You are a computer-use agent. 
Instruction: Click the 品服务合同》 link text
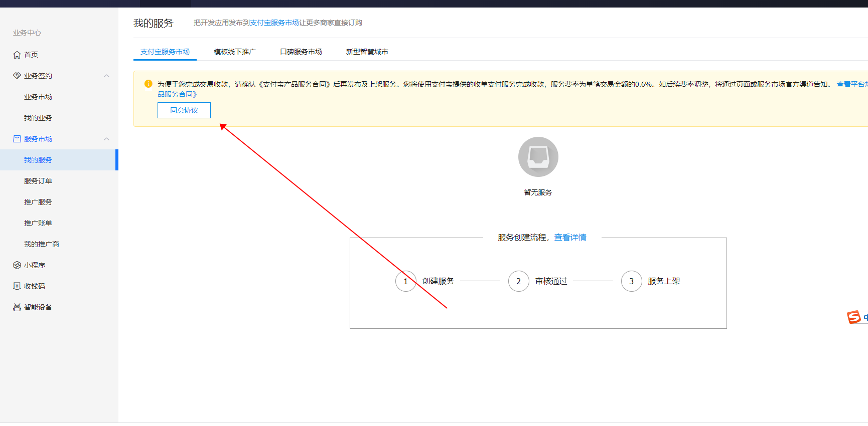177,94
